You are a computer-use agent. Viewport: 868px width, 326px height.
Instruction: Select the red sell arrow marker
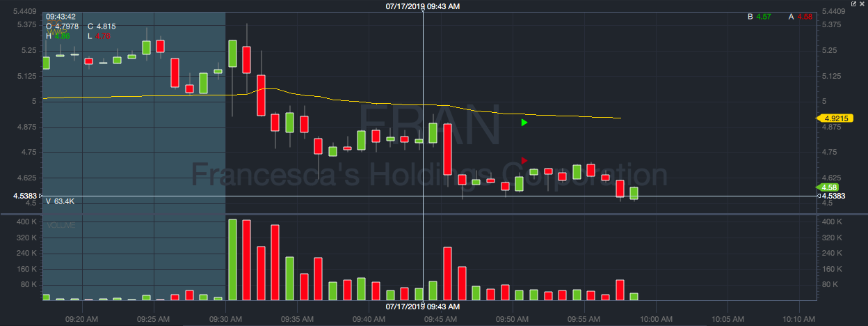[524, 161]
